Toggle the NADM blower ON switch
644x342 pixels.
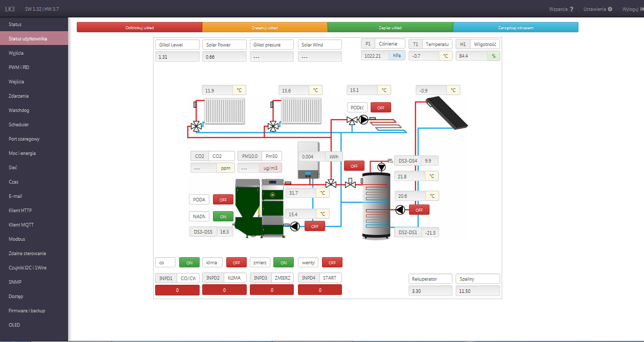(223, 216)
